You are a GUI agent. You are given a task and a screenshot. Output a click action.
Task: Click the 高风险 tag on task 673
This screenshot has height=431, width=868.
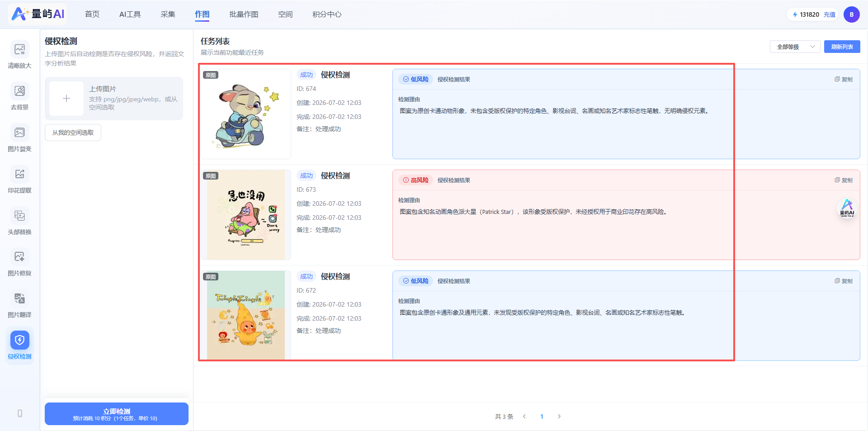[x=415, y=180]
